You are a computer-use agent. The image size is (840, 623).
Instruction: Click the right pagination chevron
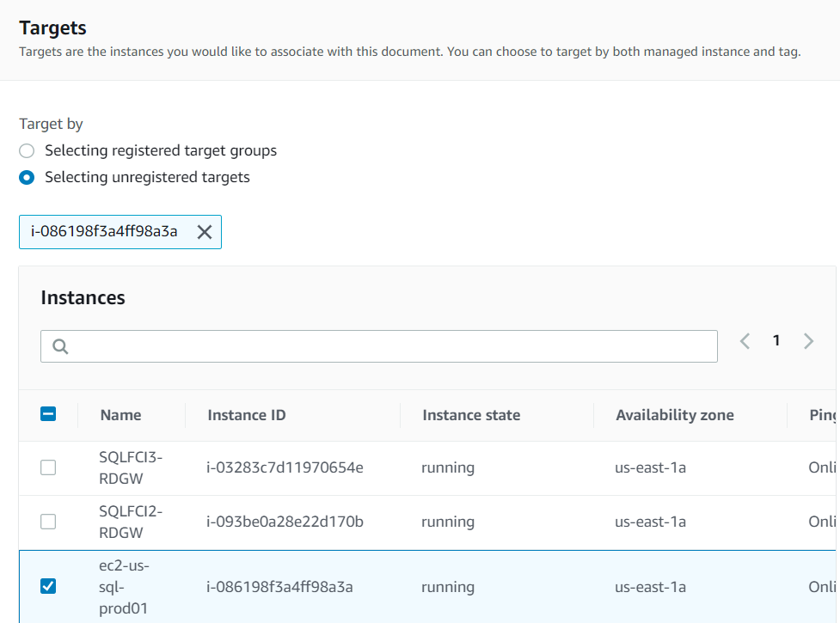click(808, 340)
